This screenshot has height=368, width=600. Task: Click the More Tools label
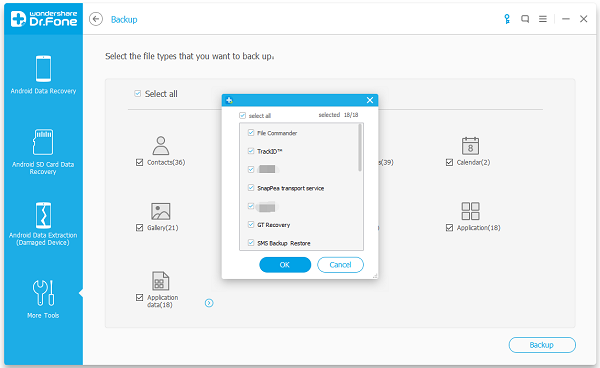[43, 316]
